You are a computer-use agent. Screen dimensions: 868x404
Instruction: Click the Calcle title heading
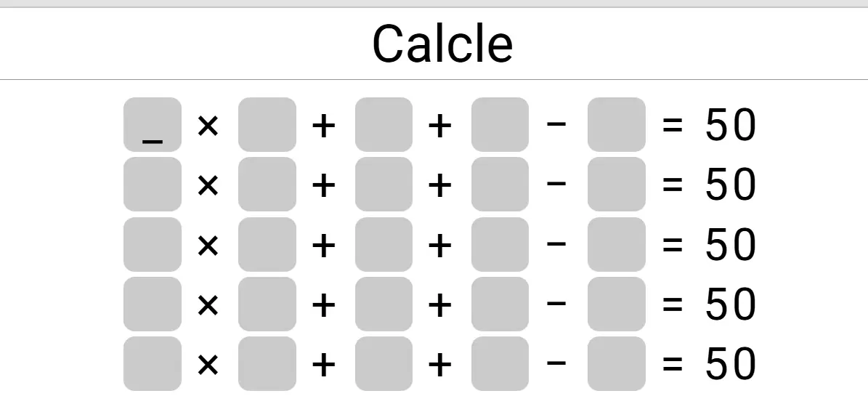click(442, 43)
